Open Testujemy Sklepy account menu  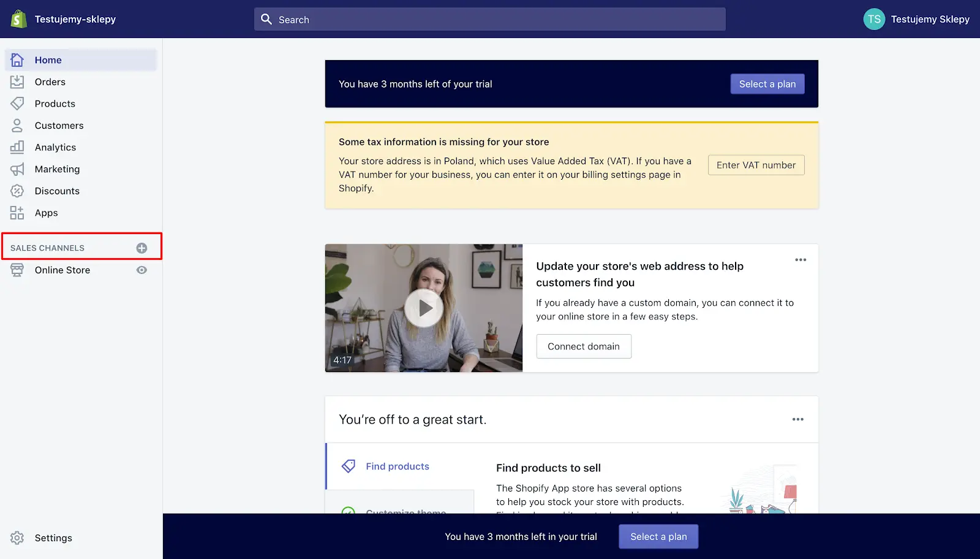(x=916, y=19)
